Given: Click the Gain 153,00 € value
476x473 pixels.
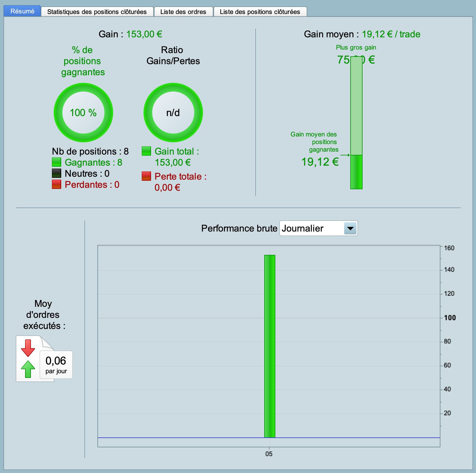Looking at the screenshot, I should click(x=144, y=34).
